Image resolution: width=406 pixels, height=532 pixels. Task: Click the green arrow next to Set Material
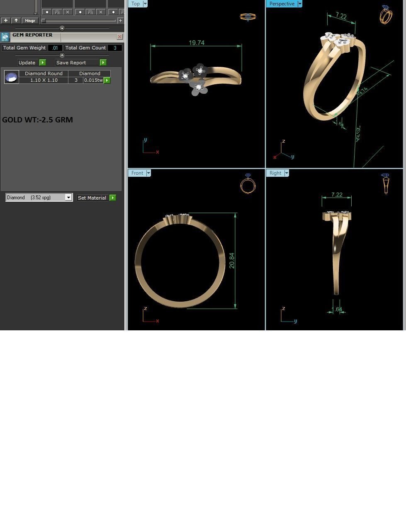[x=113, y=198]
